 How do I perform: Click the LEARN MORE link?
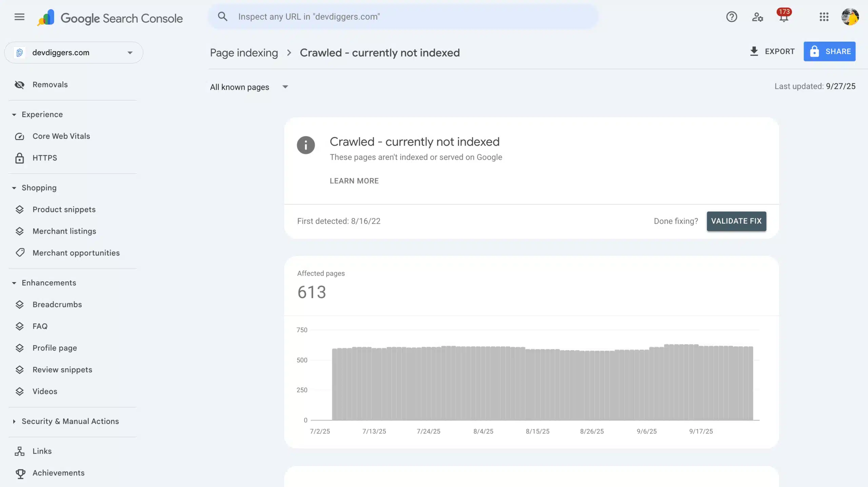tap(354, 181)
